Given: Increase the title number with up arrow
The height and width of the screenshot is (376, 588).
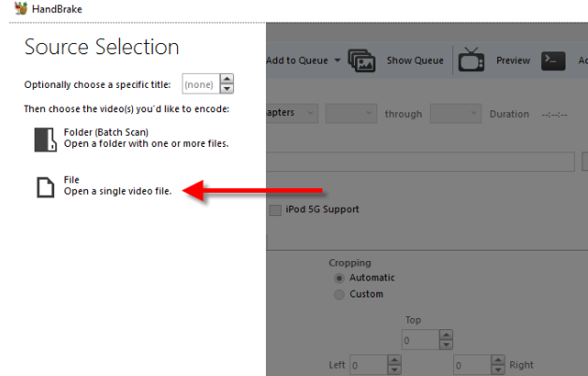Looking at the screenshot, I should click(x=227, y=80).
